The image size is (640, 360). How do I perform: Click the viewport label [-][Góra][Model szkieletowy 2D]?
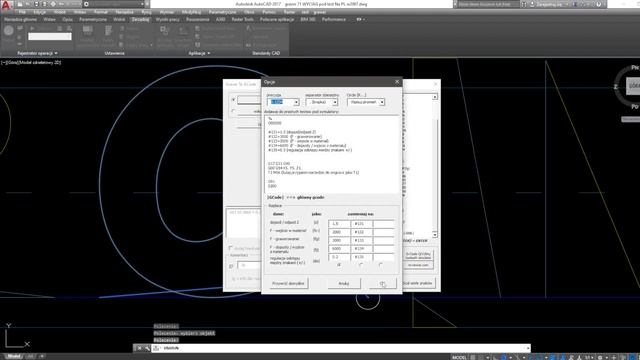coord(31,62)
